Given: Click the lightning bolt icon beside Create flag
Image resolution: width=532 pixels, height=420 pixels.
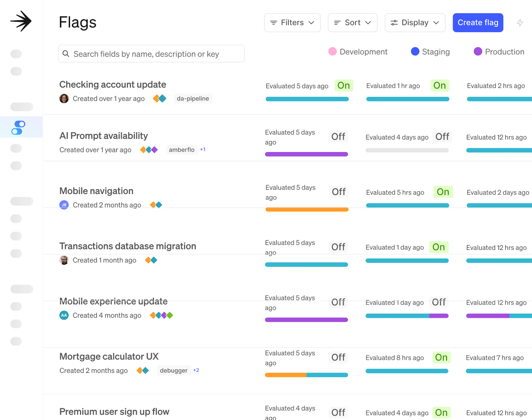Looking at the screenshot, I should click(x=520, y=23).
